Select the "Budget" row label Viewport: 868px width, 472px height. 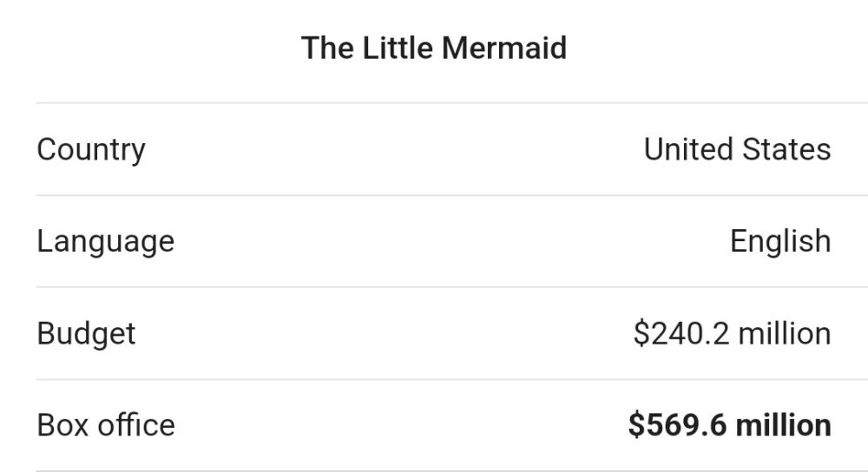pos(86,334)
